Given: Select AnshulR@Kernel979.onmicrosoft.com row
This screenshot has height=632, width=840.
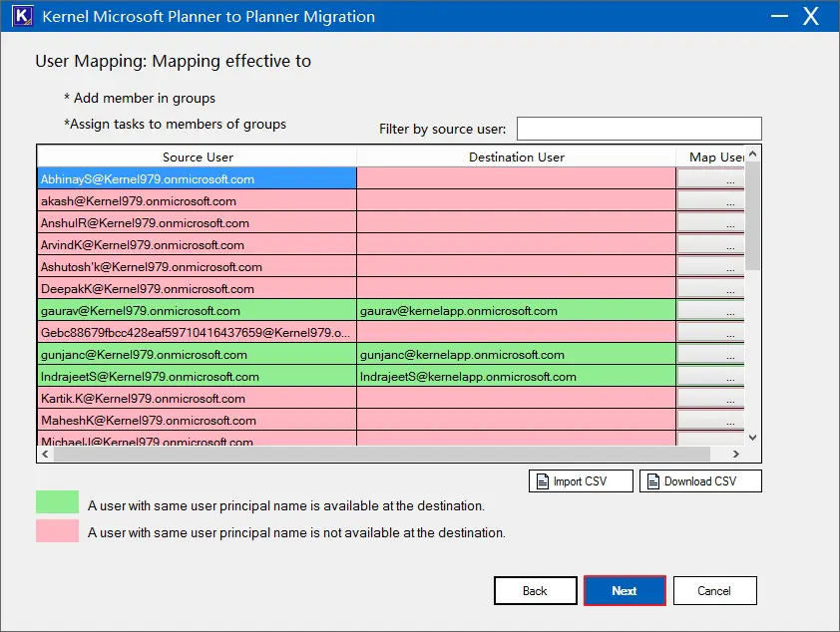Looking at the screenshot, I should [198, 222].
